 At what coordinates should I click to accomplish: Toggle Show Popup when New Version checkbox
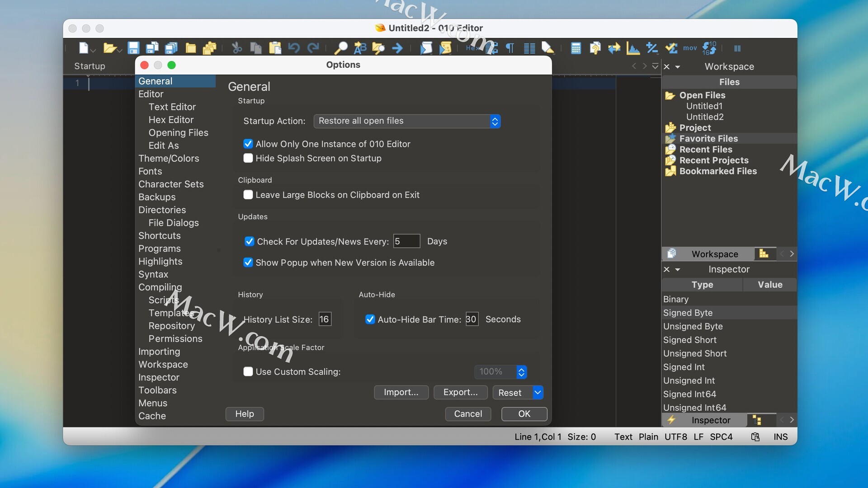tap(248, 263)
